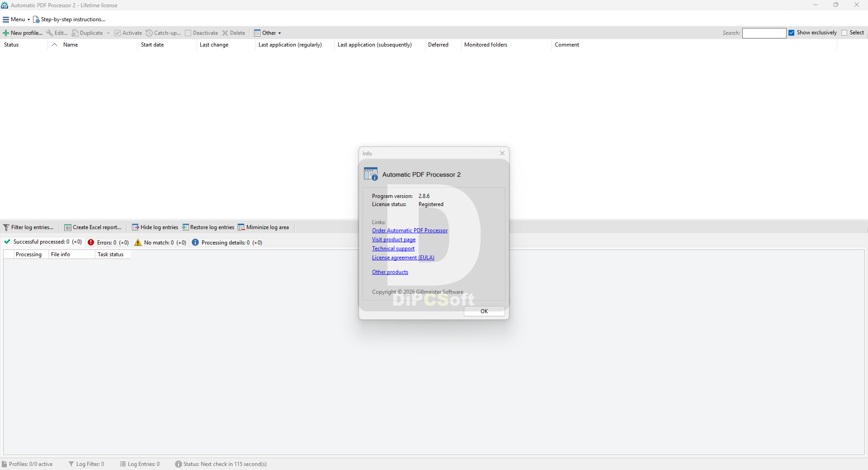Screen dimensions: 868x470
Task: Sort by Last application (regularly) column
Action: click(295, 45)
